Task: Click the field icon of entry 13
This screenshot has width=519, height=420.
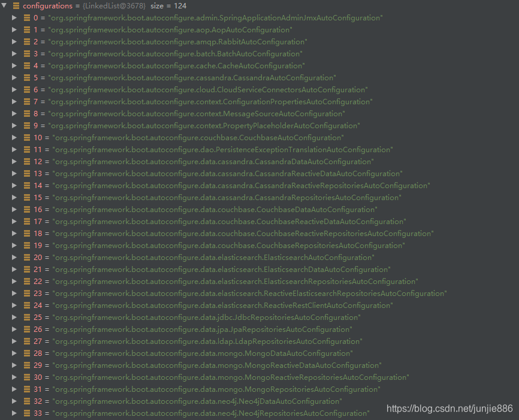Action: [27, 173]
